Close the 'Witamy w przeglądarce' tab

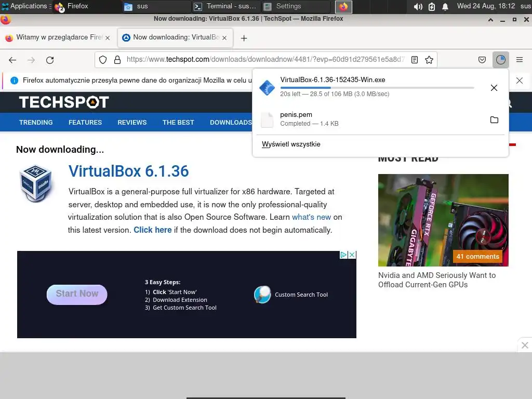coord(108,38)
